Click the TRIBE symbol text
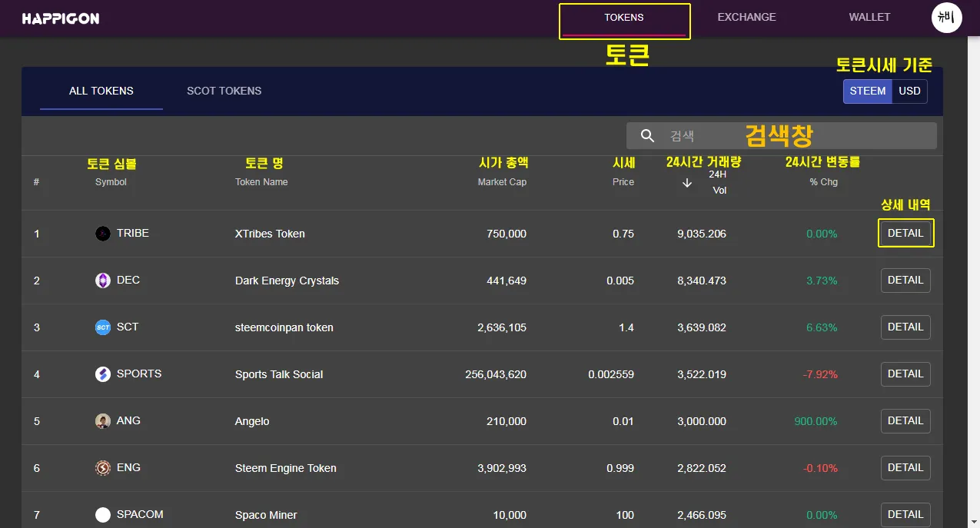Image resolution: width=980 pixels, height=528 pixels. pyautogui.click(x=133, y=233)
